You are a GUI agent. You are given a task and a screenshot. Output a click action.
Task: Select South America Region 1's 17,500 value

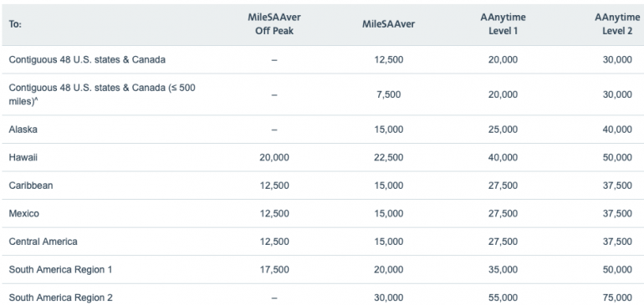point(274,270)
